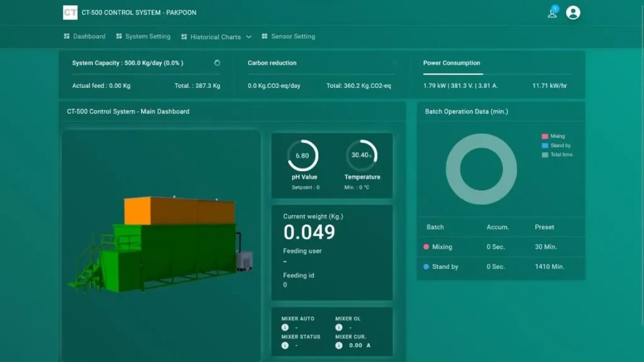The width and height of the screenshot is (644, 362).
Task: Expand the Historical Charts dropdown
Action: pyautogui.click(x=215, y=37)
